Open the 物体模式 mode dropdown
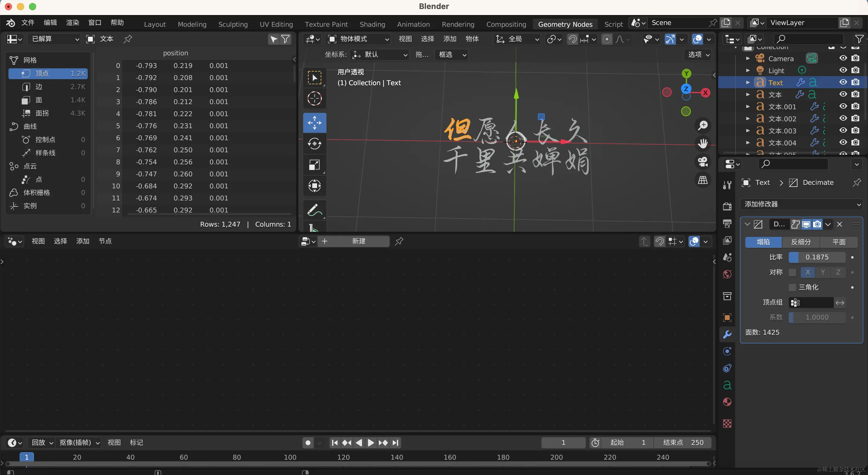Viewport: 868px width, 475px height. (x=358, y=39)
